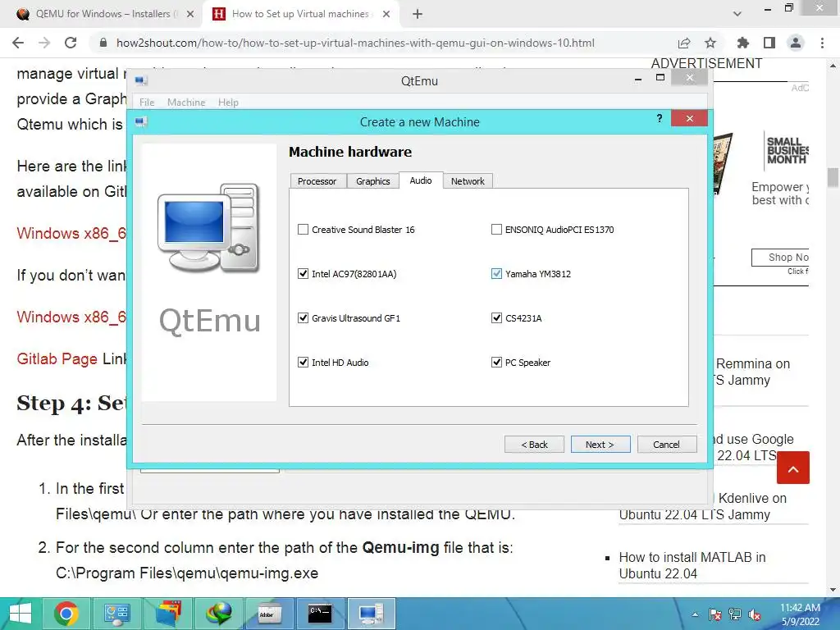Open the Internet Download Manager taskbar icon

[219, 614]
